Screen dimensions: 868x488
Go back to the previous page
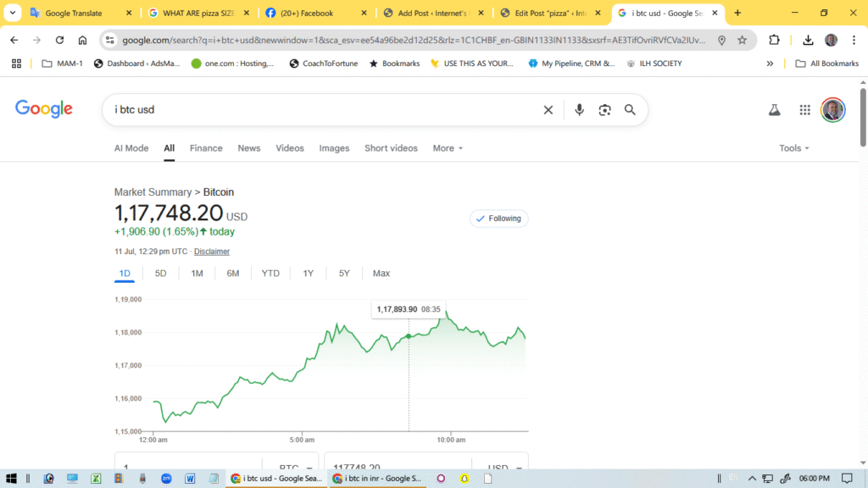coord(14,40)
